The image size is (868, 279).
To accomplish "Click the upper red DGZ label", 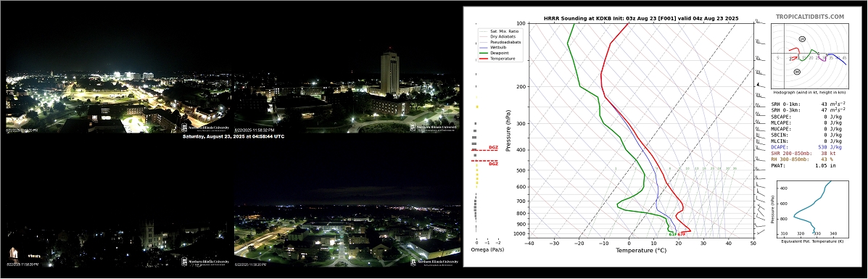I will [x=493, y=147].
